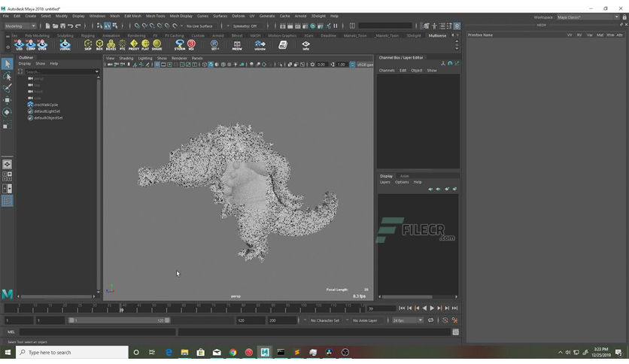Click the PROXY shelf icon
Viewport: 629px width, 364px height.
point(134,45)
